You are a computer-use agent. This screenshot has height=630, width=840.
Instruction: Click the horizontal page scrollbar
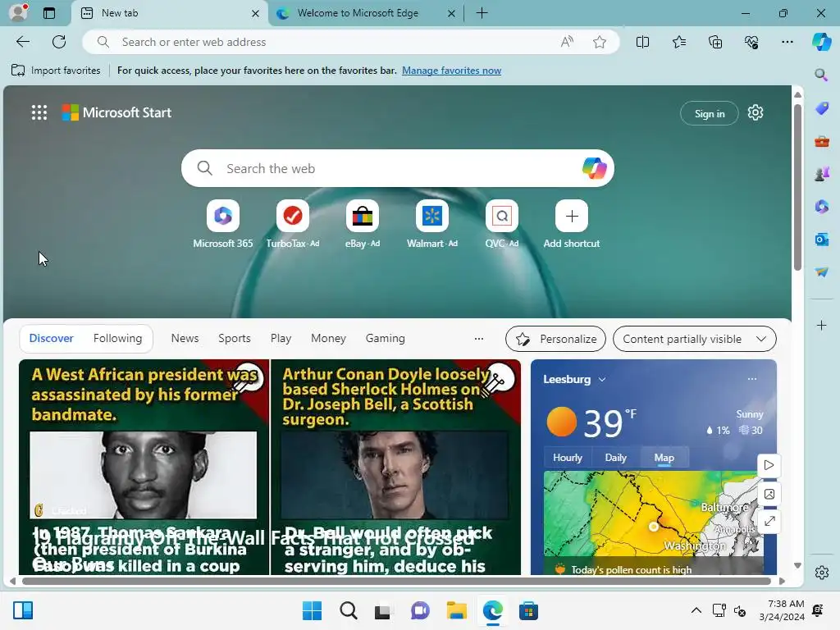pos(396,582)
